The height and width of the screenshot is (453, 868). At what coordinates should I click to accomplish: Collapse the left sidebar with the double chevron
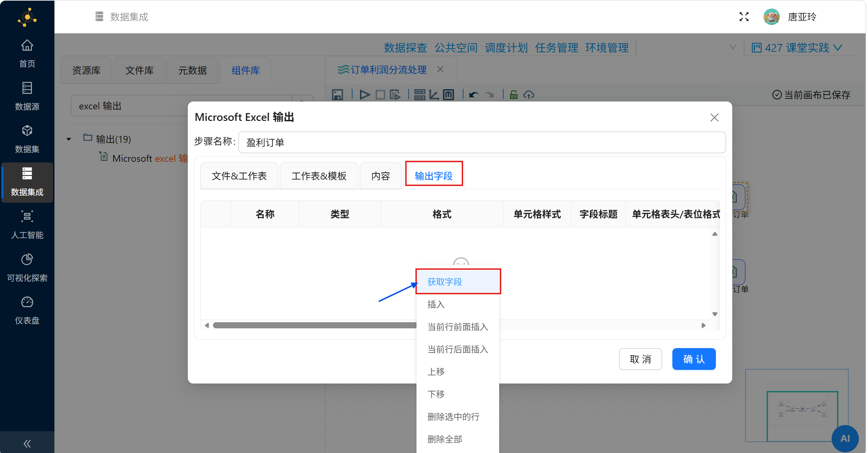27,443
